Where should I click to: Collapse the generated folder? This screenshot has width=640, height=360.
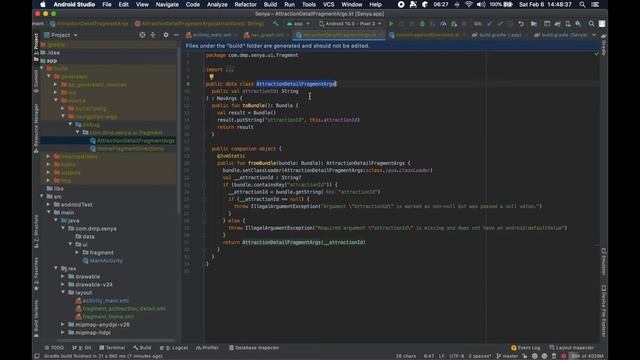point(49,76)
